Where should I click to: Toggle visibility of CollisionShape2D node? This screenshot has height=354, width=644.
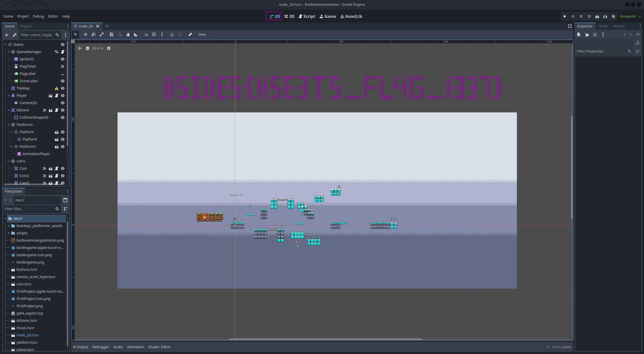(x=63, y=117)
